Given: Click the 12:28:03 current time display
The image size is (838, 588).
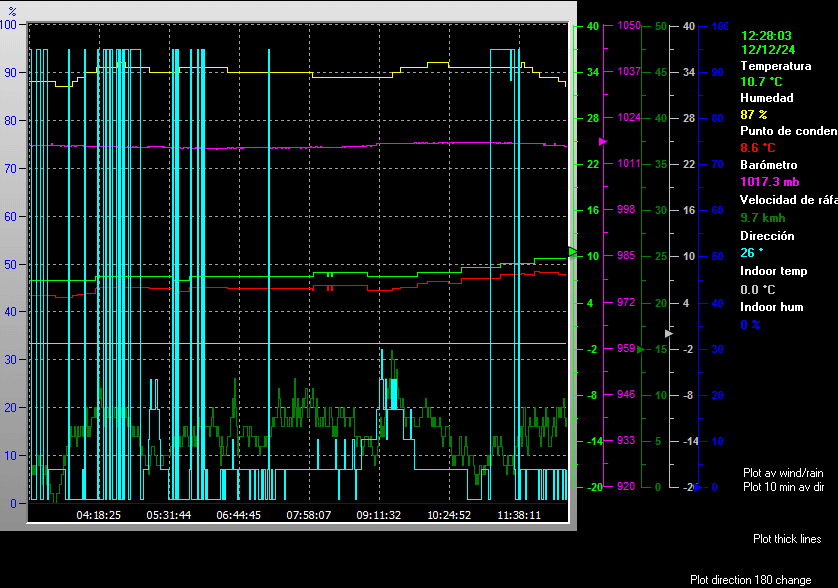Looking at the screenshot, I should tap(767, 35).
